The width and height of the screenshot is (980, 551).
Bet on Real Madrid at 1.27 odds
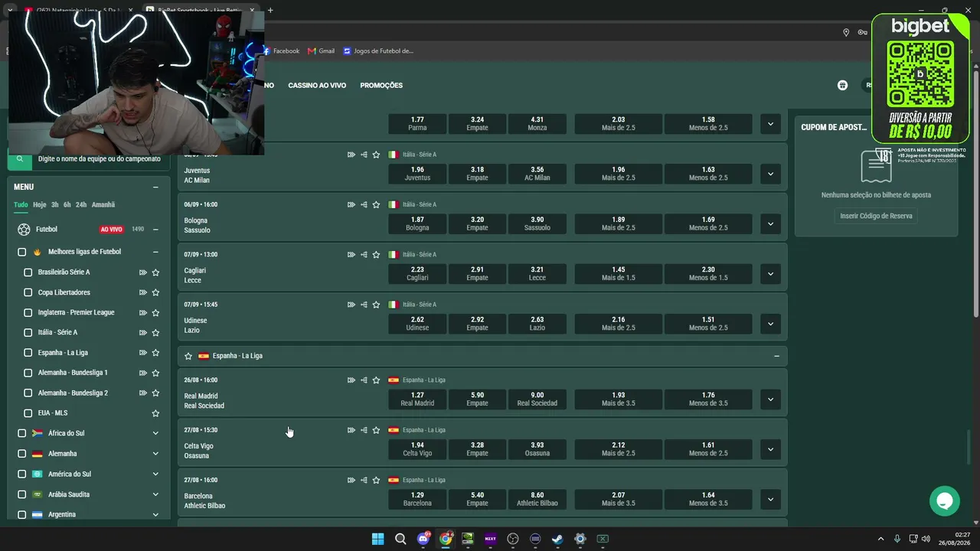[417, 399]
